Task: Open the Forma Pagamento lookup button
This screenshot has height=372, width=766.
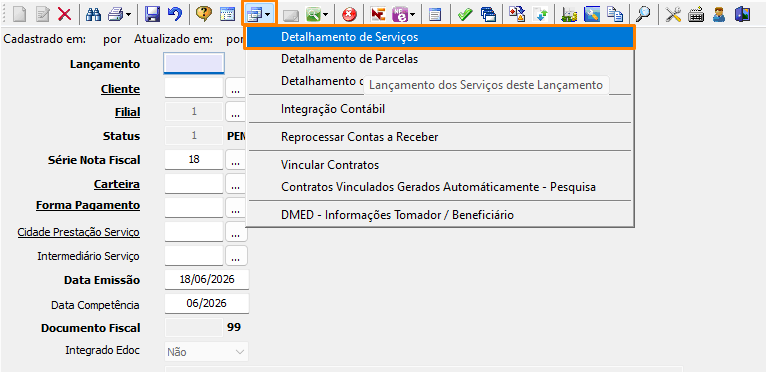Action: (235, 209)
